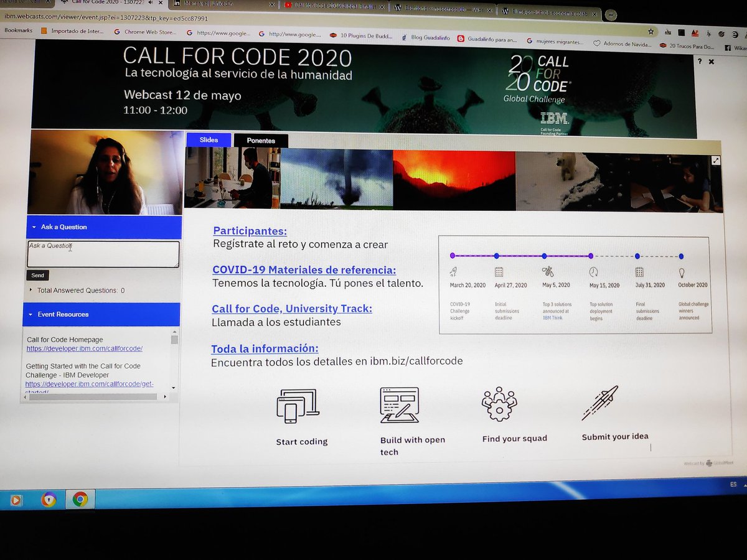Image resolution: width=747 pixels, height=560 pixels.
Task: Click the Start coding devices icon
Action: [297, 406]
